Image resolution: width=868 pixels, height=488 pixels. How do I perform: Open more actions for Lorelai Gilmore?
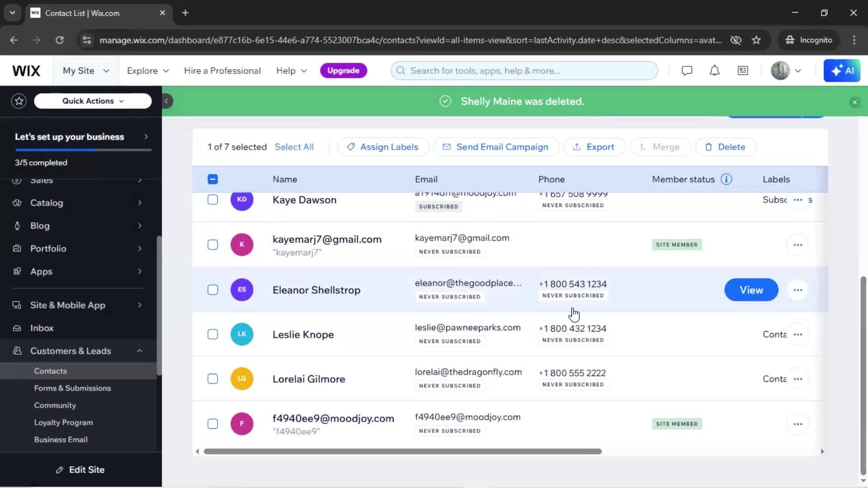point(797,379)
